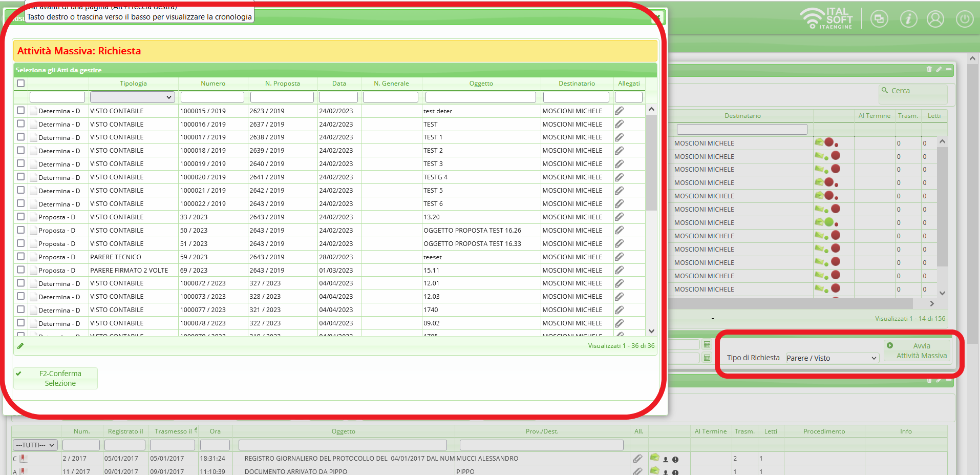Click the Oggetto filter input field
Screen dimensions: 980x475
pyautogui.click(x=480, y=97)
